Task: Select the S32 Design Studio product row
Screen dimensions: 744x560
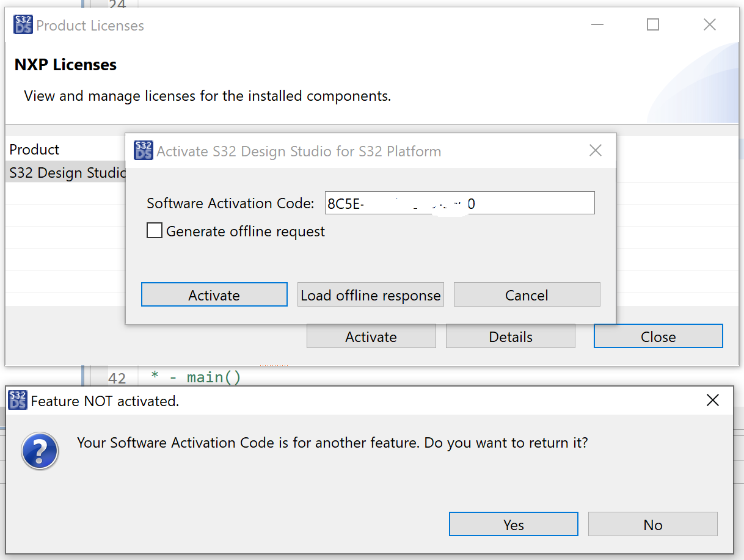Action: tap(66, 173)
